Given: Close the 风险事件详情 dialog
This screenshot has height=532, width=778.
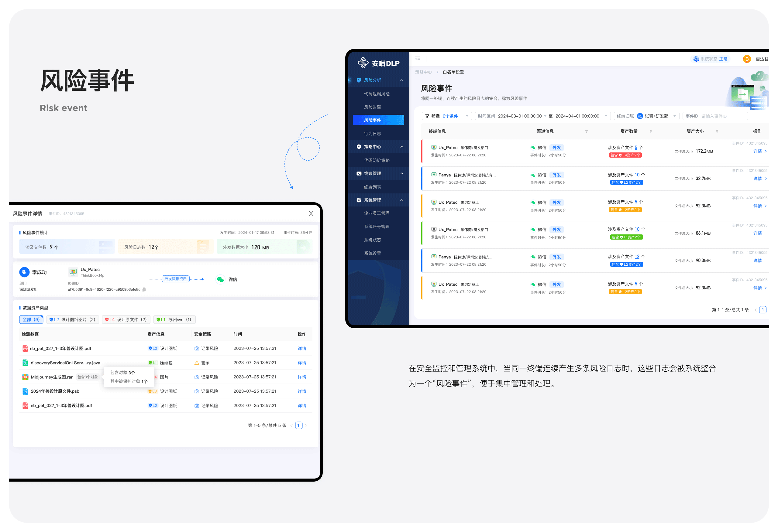Looking at the screenshot, I should (x=311, y=213).
